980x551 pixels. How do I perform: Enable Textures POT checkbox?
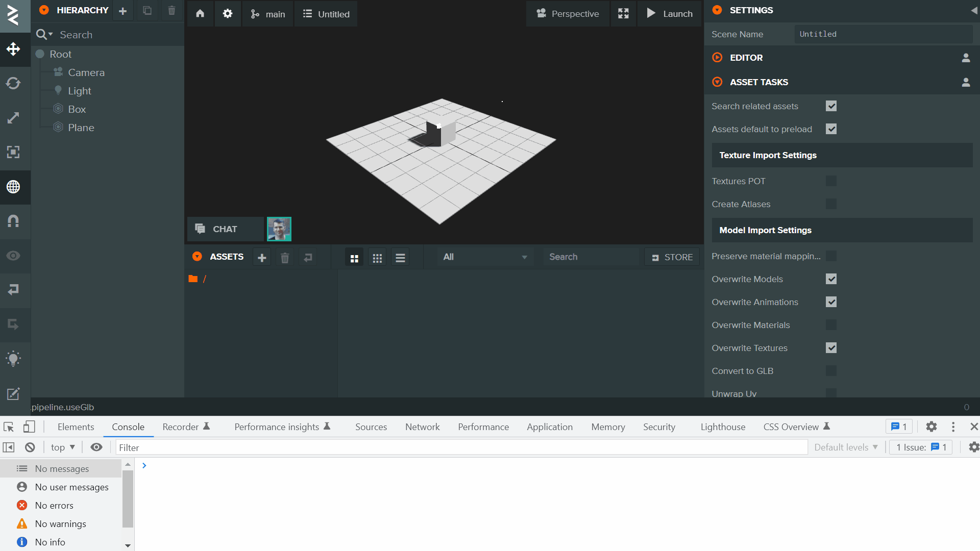coord(831,181)
